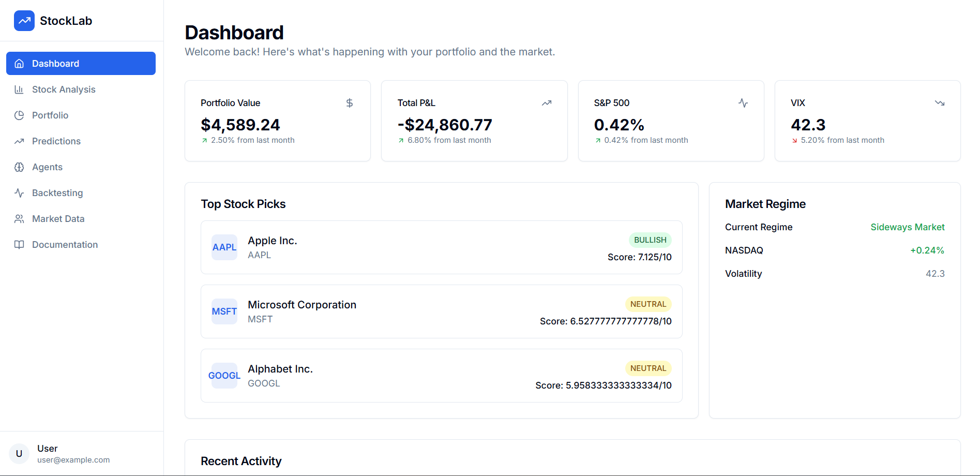The image size is (980, 476).
Task: Click the red down arrow under VIX
Action: (794, 140)
